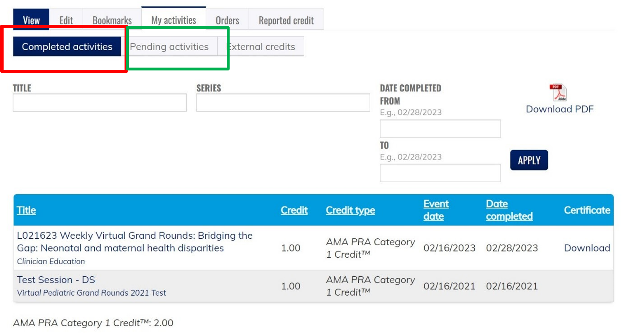Click the Adobe PDF download icon
This screenshot has height=333, width=644.
559,93
